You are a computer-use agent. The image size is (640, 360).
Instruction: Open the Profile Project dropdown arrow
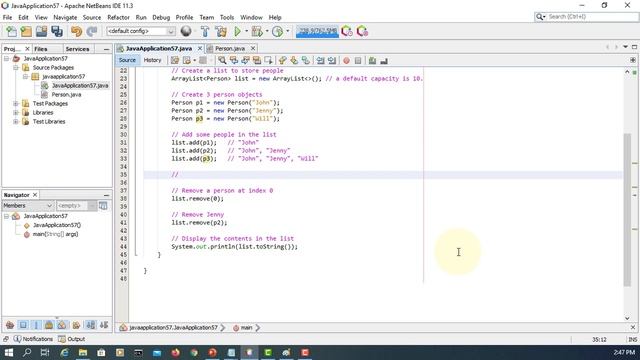coord(288,31)
